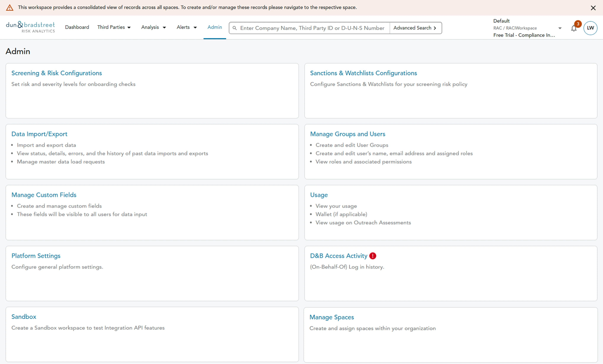Open the Default workspace selector dropdown
Image resolution: width=603 pixels, height=364 pixels.
click(560, 28)
